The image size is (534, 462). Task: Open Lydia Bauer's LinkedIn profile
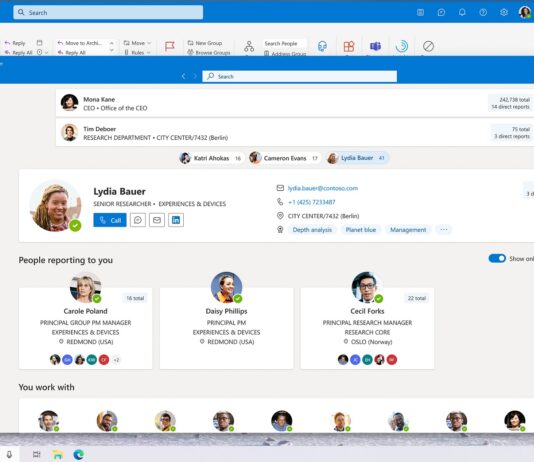point(176,220)
